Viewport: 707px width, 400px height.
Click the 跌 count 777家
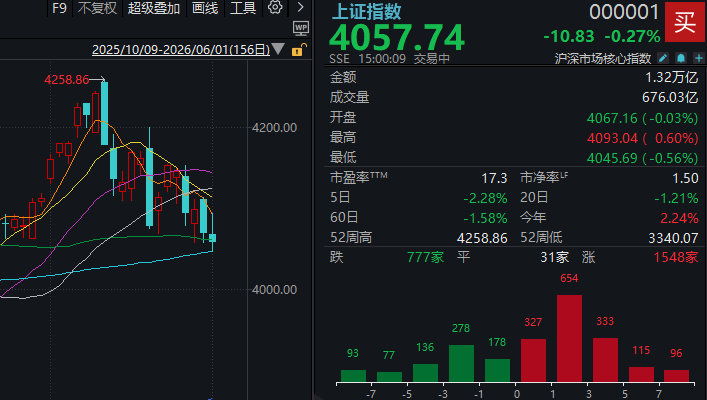click(425, 257)
